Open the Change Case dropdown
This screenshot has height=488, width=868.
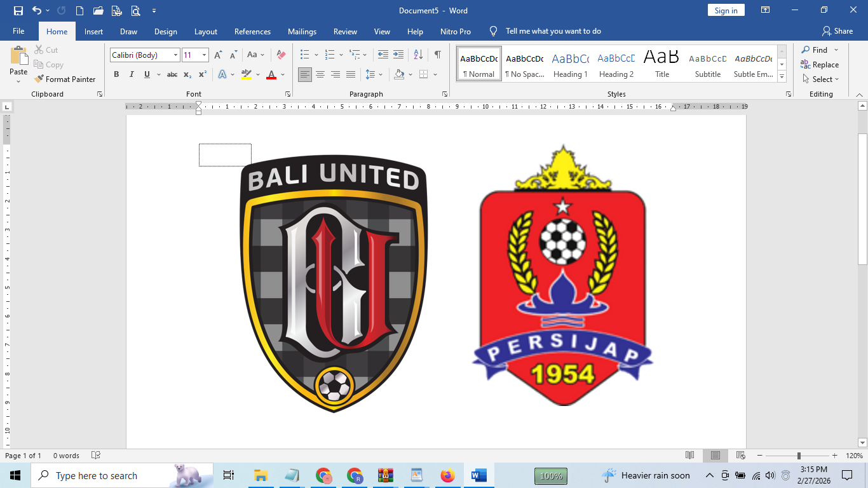256,55
